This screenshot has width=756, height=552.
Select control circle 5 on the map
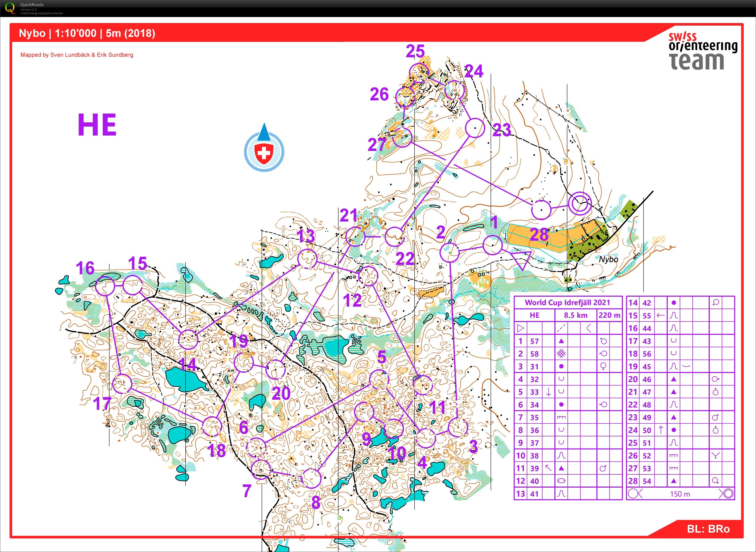pos(379,379)
